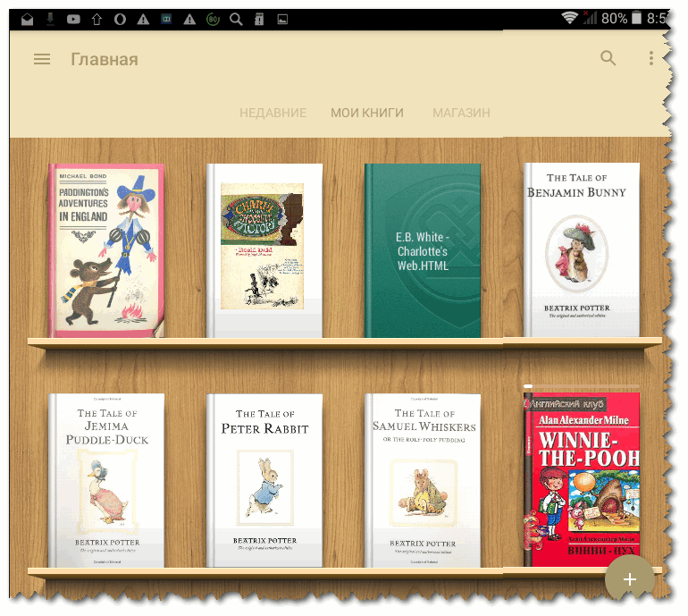Screen dimensions: 688x616
Task: Tap the Wi-Fi signal status icon
Action: click(x=569, y=18)
